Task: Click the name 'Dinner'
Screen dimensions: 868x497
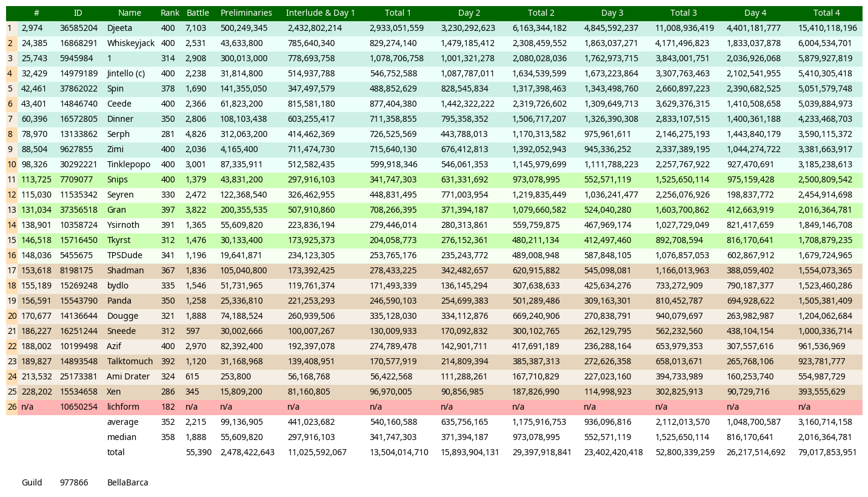Action: click(119, 119)
